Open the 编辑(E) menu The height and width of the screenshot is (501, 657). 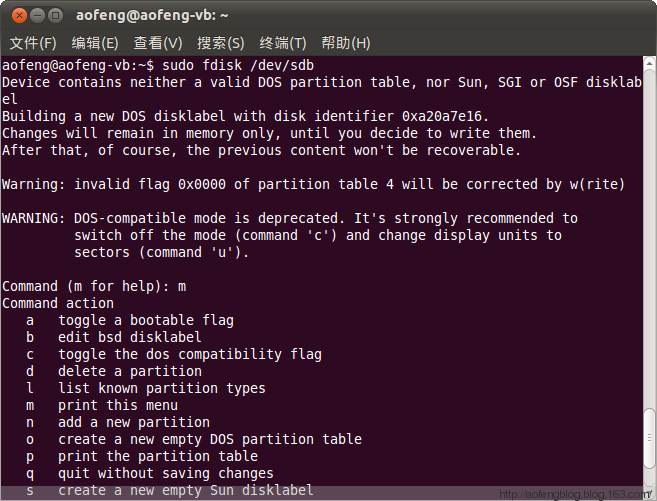95,43
